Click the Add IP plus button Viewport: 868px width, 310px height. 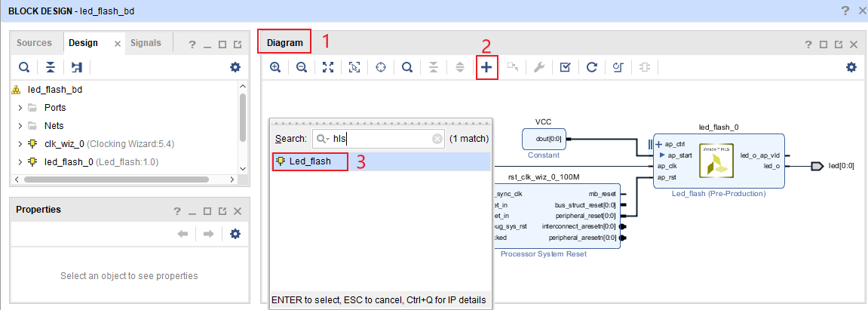486,67
